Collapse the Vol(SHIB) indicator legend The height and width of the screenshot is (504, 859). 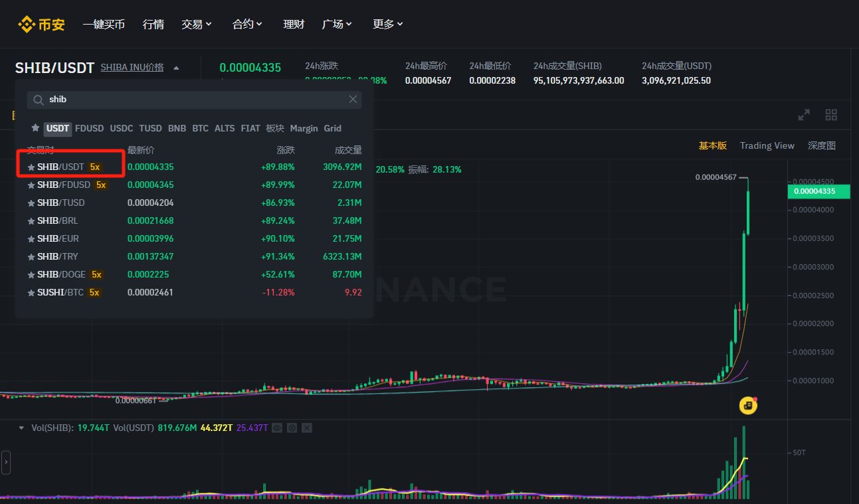click(21, 428)
